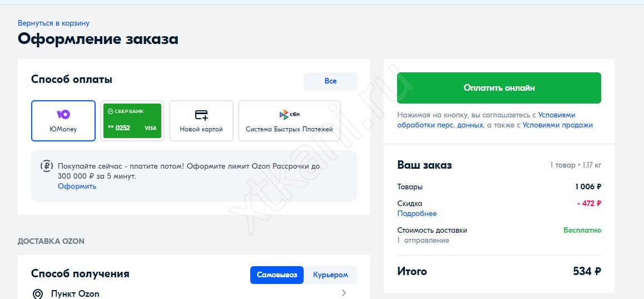Open Подробнее under the Скидка line

417,214
